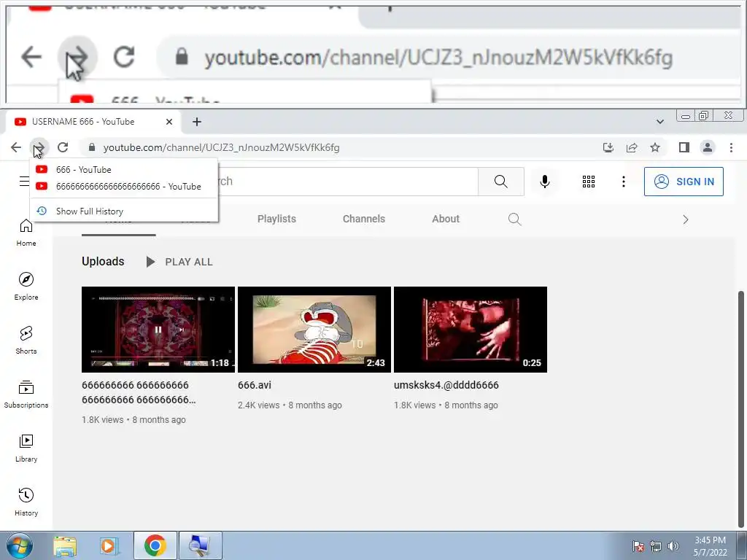747x560 pixels.
Task: Click the browser forward arrow button
Action: [x=39, y=147]
